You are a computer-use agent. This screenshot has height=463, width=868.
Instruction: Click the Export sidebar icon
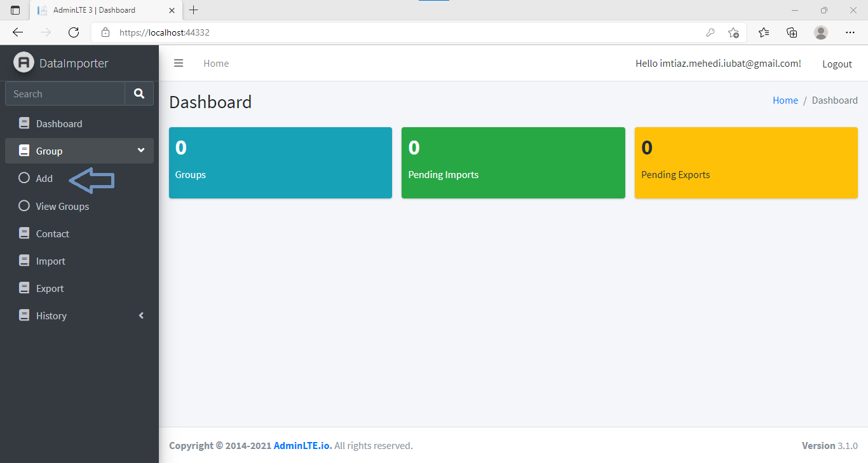24,287
